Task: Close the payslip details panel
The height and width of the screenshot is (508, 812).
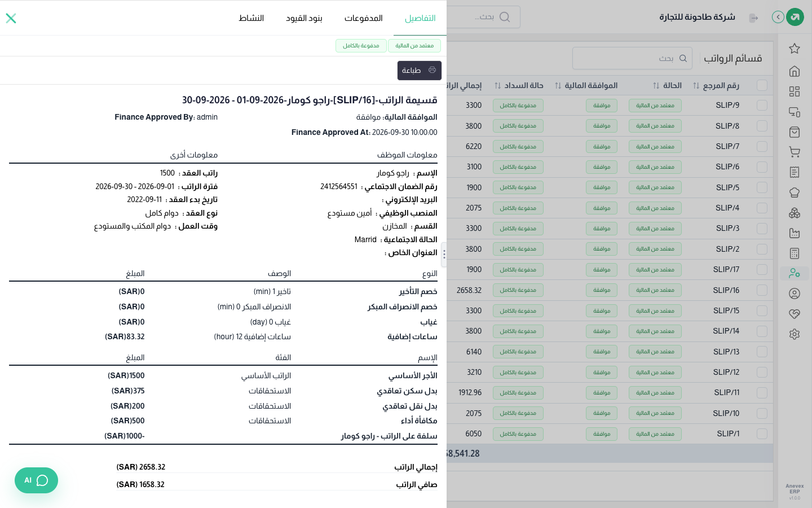Action: coord(11,18)
